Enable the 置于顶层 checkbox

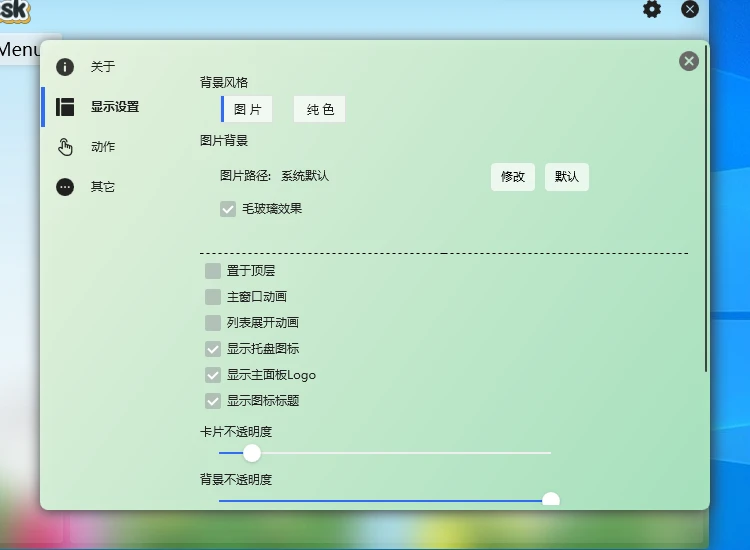coord(213,271)
